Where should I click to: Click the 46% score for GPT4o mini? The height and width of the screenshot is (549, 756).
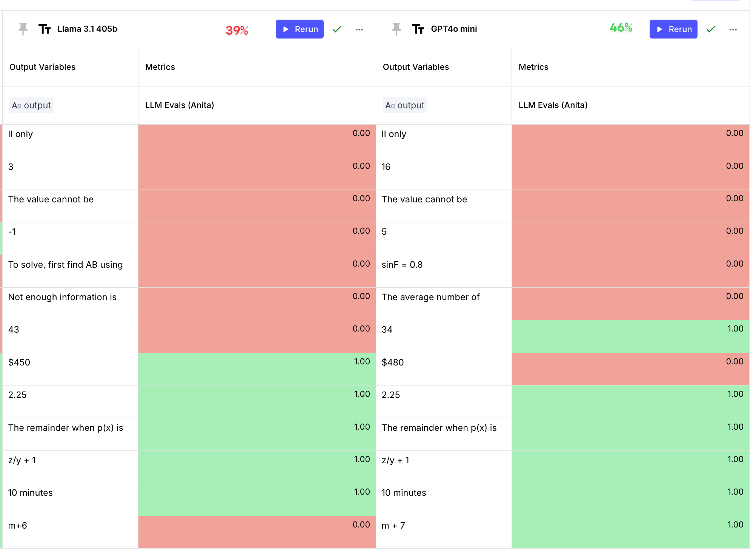coord(621,28)
